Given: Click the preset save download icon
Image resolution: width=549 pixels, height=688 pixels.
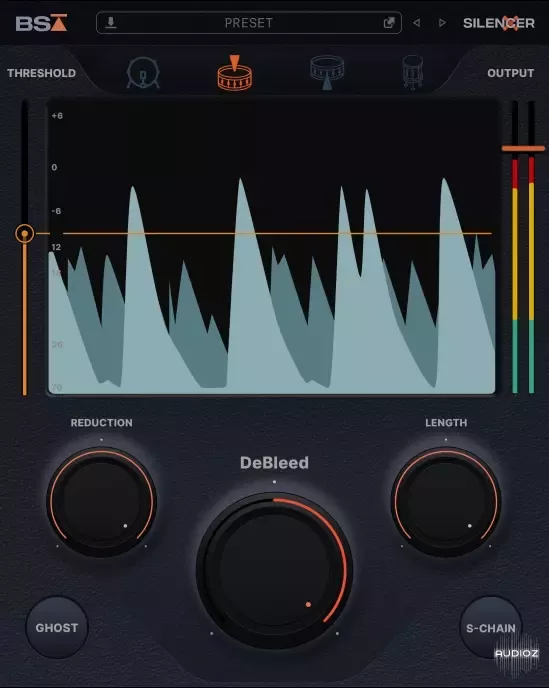Looking at the screenshot, I should [111, 22].
